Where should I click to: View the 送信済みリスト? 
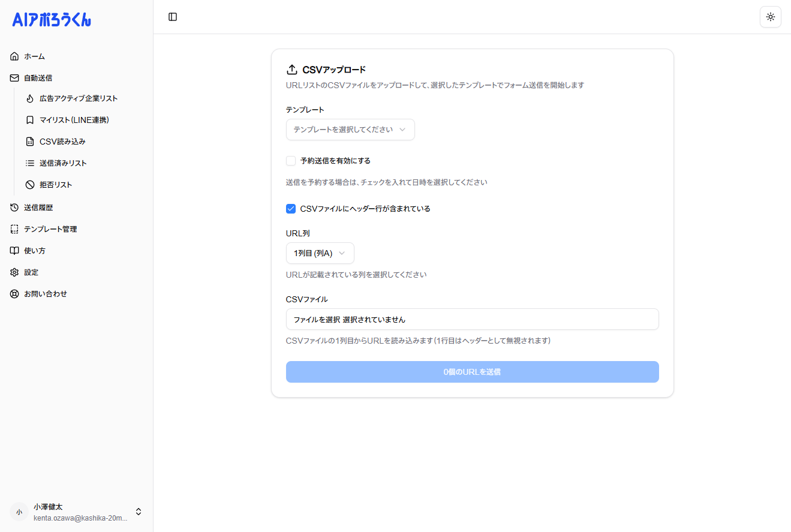tap(64, 163)
